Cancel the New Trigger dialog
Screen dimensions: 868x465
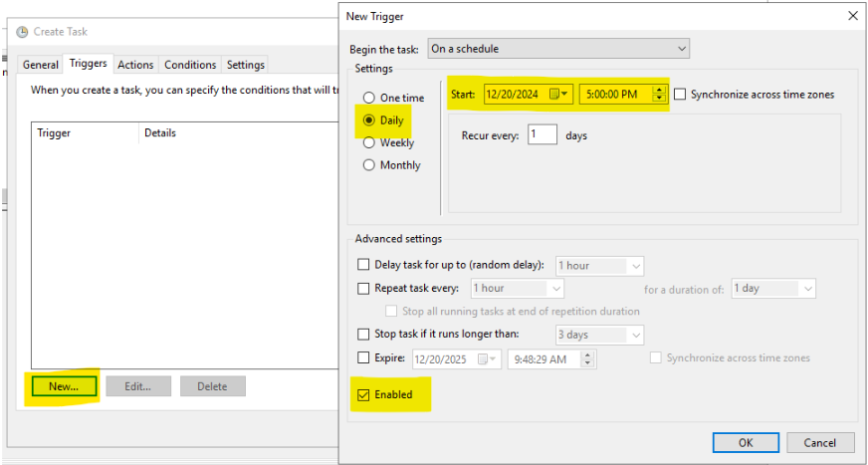click(820, 443)
